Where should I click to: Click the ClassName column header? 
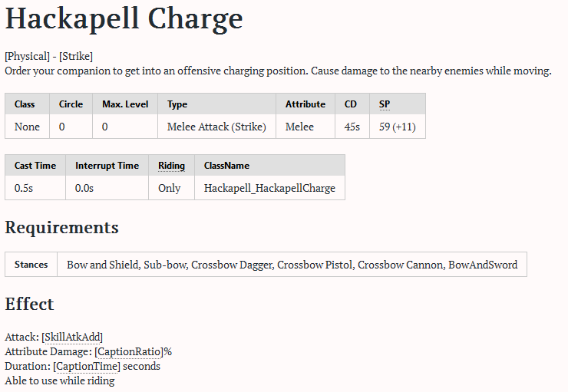pos(226,166)
